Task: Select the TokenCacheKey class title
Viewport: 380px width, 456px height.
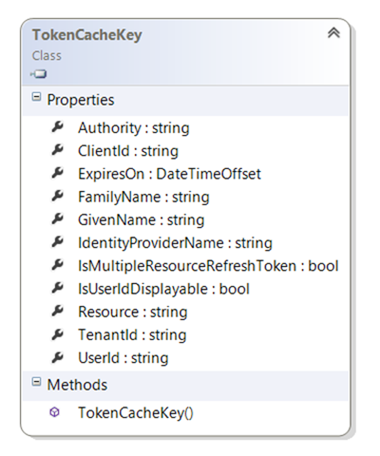Action: 87,35
